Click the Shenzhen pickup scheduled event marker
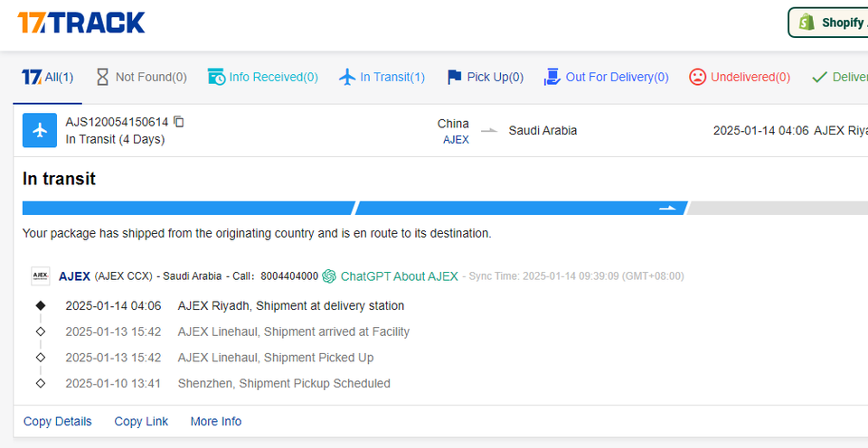 40,384
